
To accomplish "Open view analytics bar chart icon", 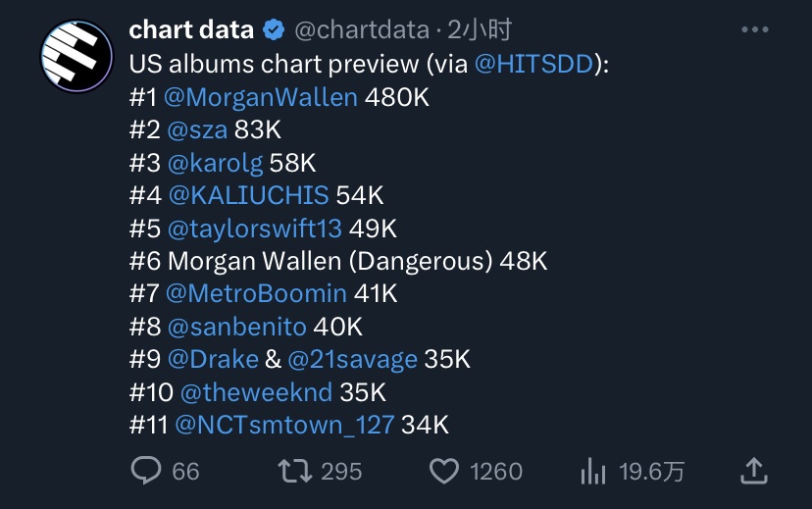I will click(x=593, y=471).
